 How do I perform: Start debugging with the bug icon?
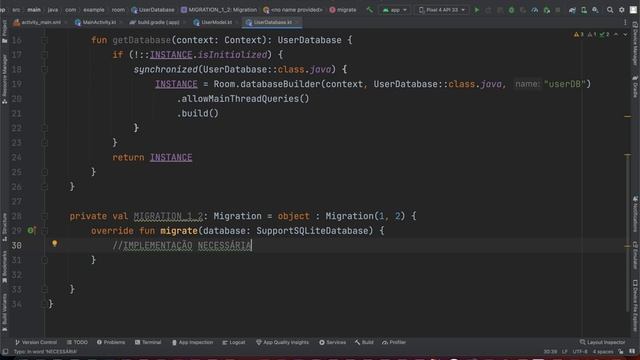(x=511, y=10)
